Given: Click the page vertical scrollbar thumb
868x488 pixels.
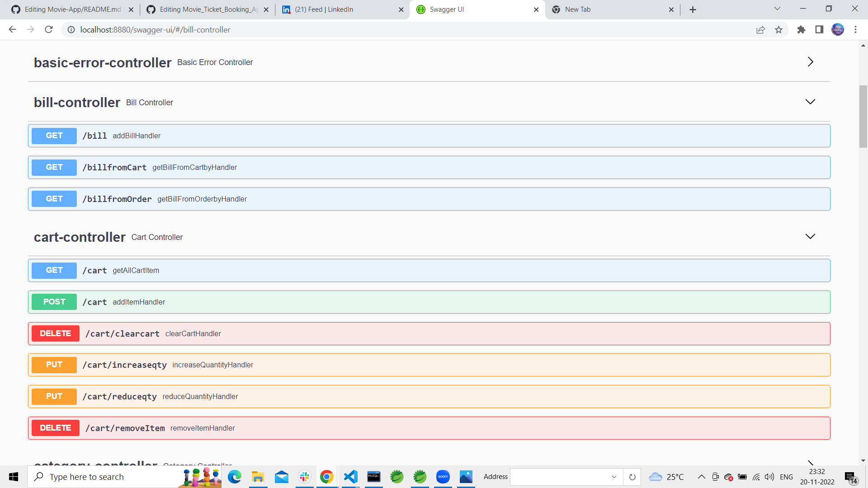Looking at the screenshot, I should 863,117.
